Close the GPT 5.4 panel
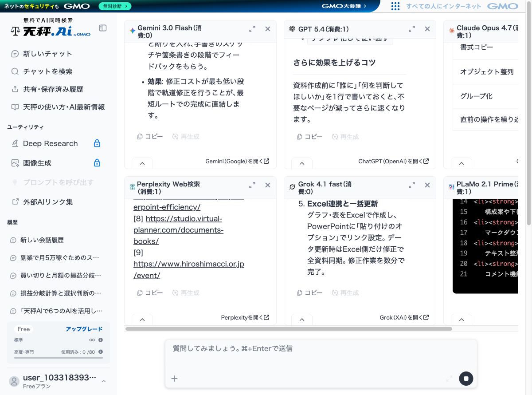This screenshot has width=532, height=395. point(427,29)
